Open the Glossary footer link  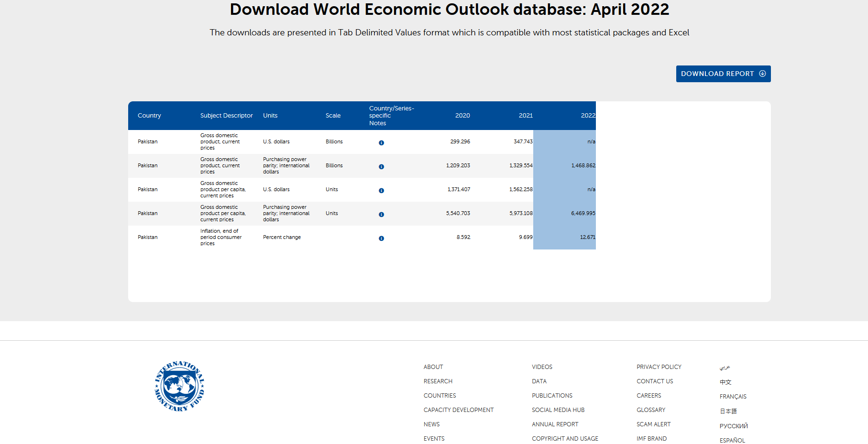pyautogui.click(x=651, y=410)
